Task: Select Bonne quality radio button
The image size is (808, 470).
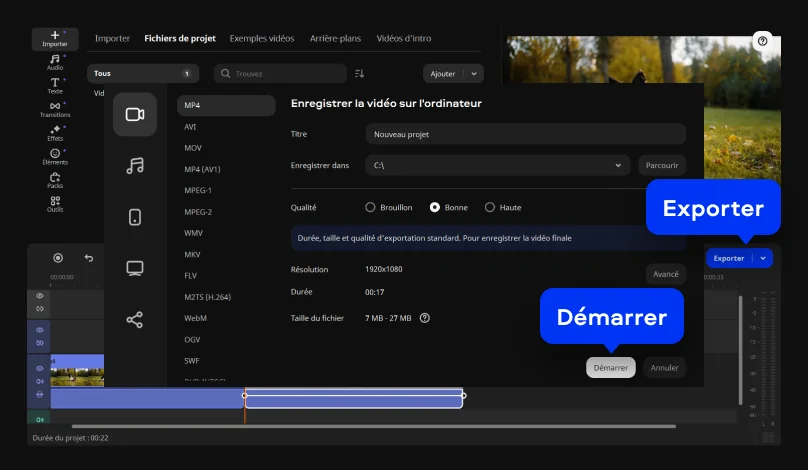Action: click(x=435, y=207)
